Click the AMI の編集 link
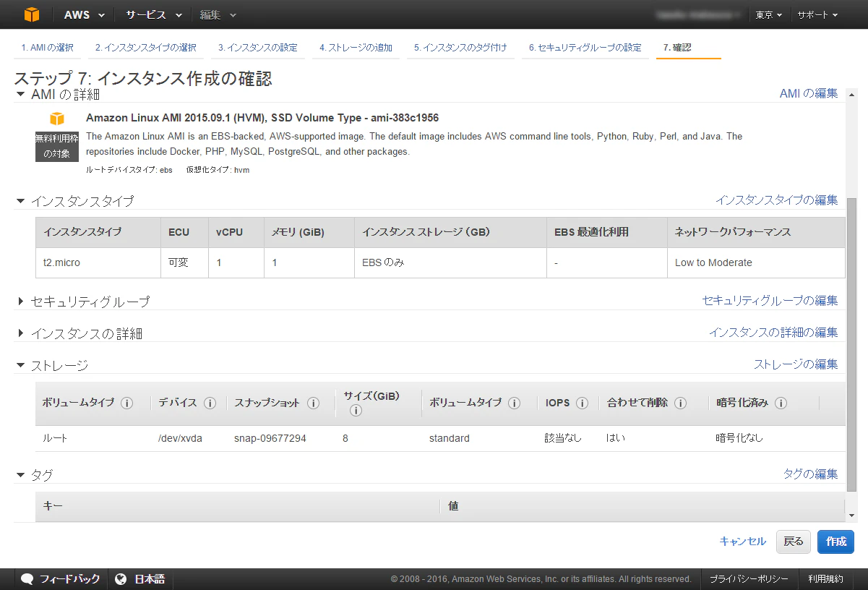868x590 pixels. (x=808, y=93)
